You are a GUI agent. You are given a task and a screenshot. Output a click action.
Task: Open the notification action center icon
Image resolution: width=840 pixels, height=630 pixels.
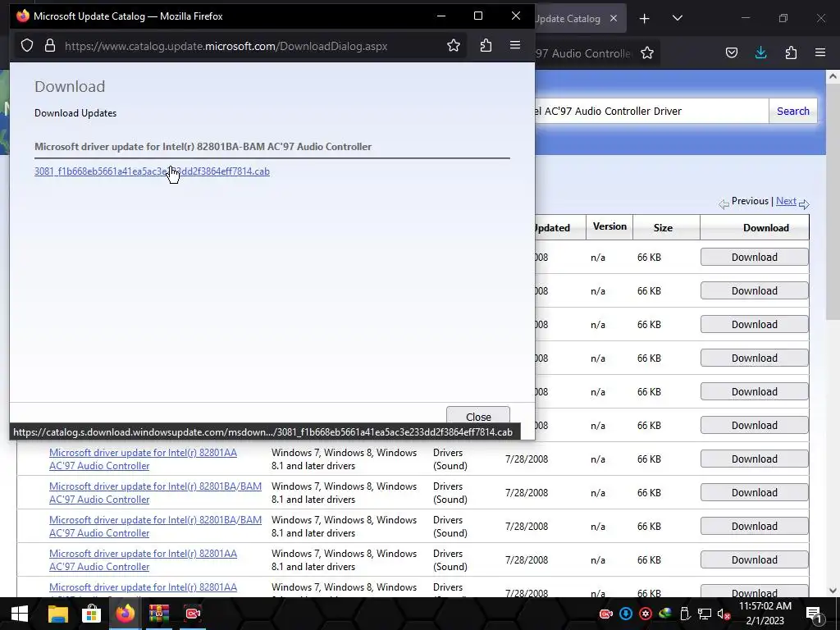pyautogui.click(x=814, y=614)
